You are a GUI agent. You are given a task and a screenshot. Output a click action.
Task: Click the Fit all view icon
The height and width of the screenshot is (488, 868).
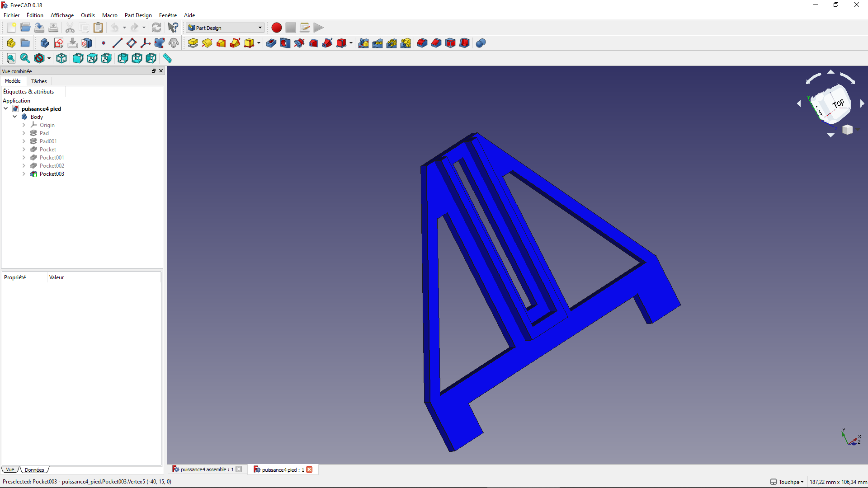pos(11,58)
